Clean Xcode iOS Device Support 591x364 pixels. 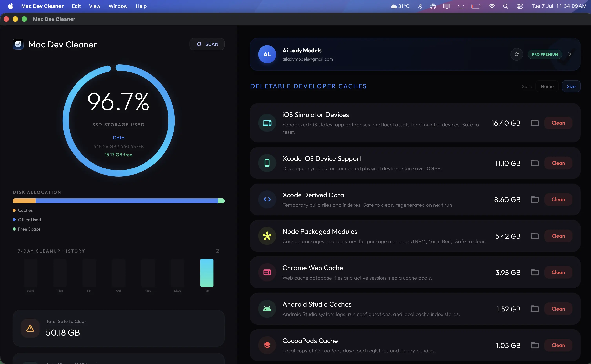(558, 163)
